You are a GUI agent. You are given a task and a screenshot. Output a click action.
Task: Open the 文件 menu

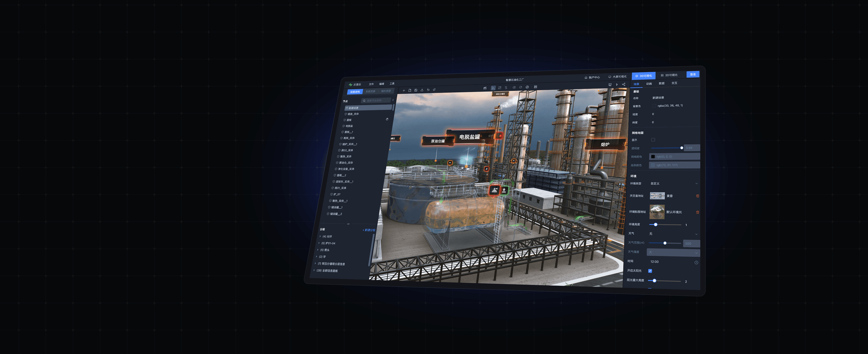pos(371,84)
